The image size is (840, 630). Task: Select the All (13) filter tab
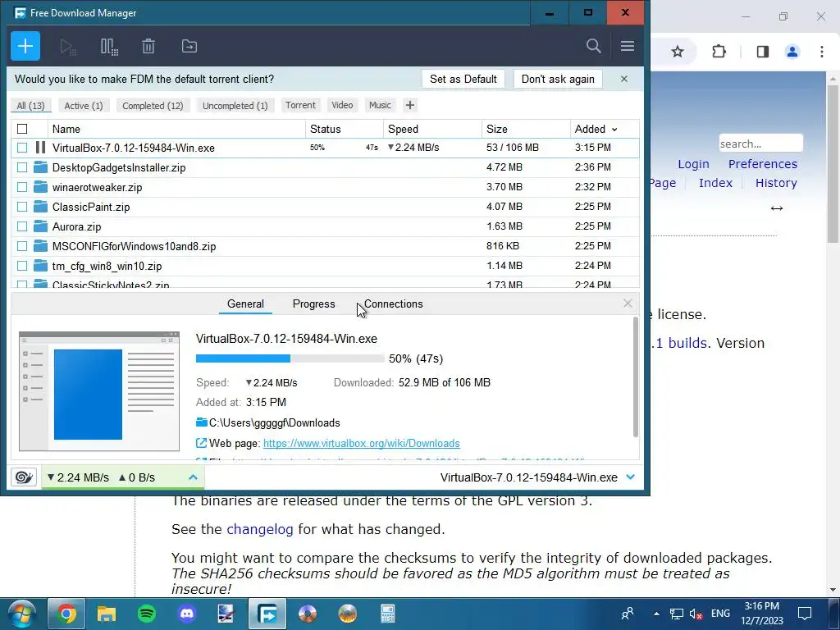(x=30, y=106)
